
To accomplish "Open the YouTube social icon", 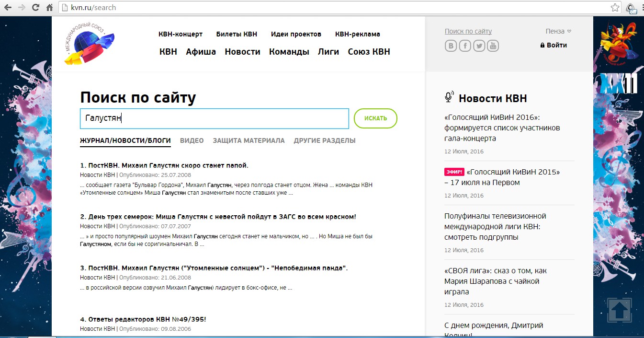I will point(493,46).
